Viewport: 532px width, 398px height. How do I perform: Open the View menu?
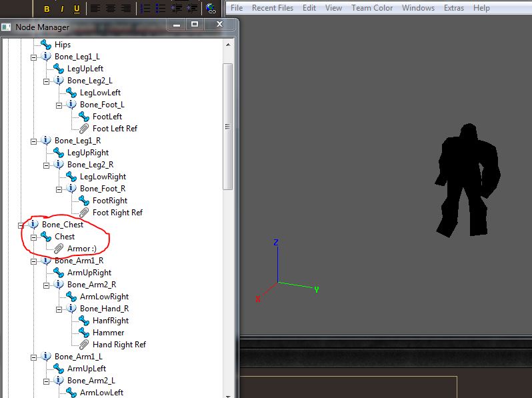coord(333,8)
